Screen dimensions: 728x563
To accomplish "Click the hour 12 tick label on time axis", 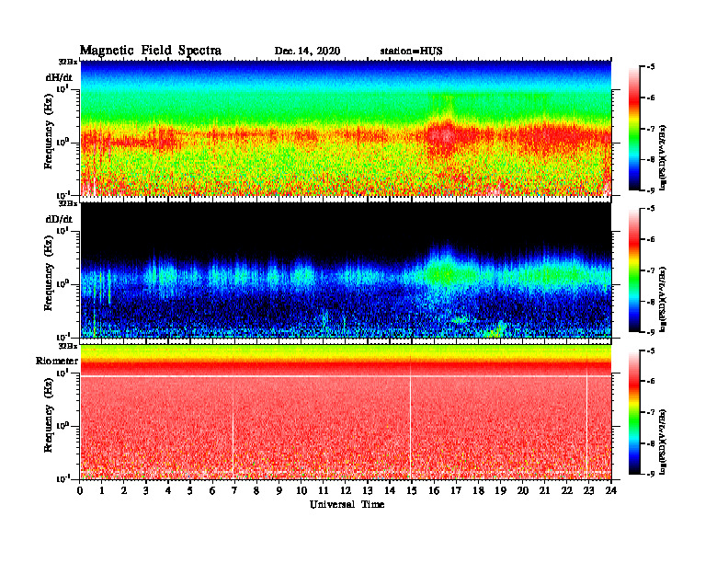I will tap(346, 490).
